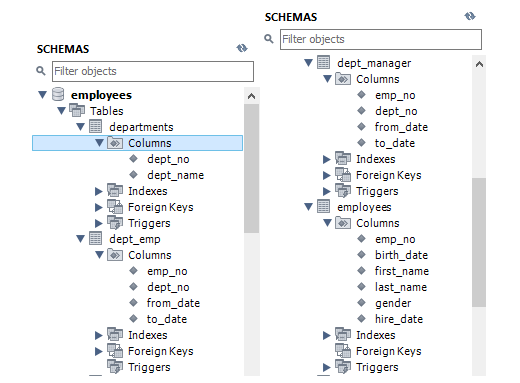Viewport: 520px width, 383px height.
Task: Click the dept_manager table icon
Action: point(324,62)
